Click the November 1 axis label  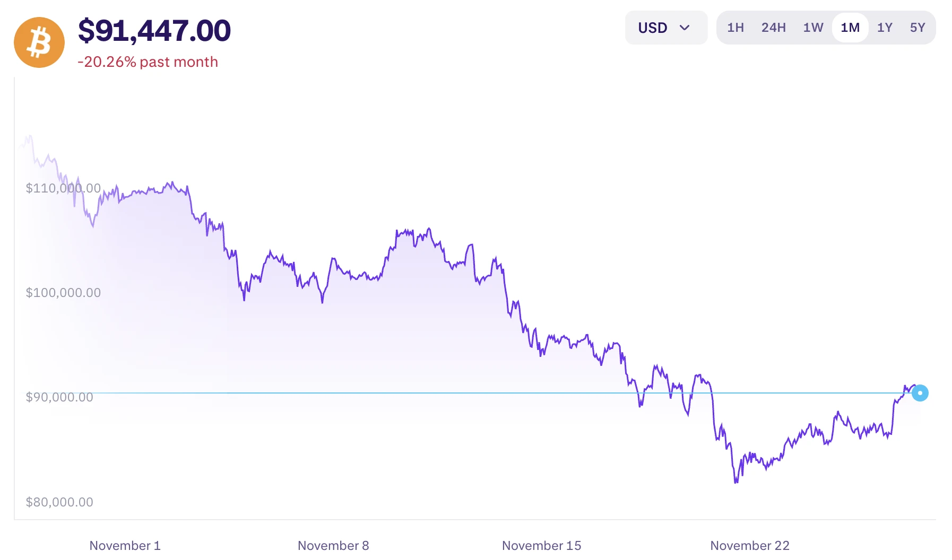click(125, 545)
